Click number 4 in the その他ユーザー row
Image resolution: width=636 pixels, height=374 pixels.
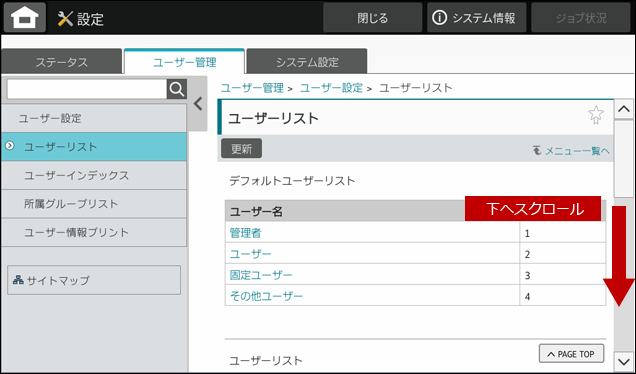click(527, 297)
